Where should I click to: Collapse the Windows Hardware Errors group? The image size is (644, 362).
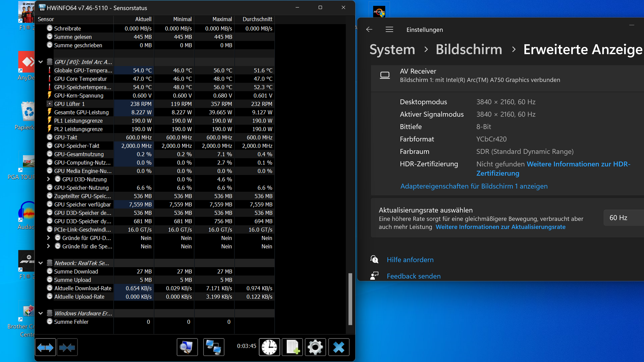point(40,313)
